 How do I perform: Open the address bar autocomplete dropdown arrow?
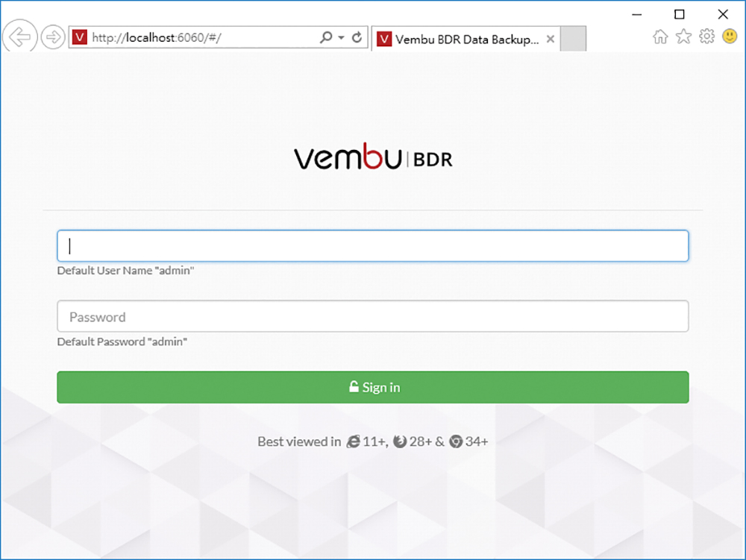(341, 37)
